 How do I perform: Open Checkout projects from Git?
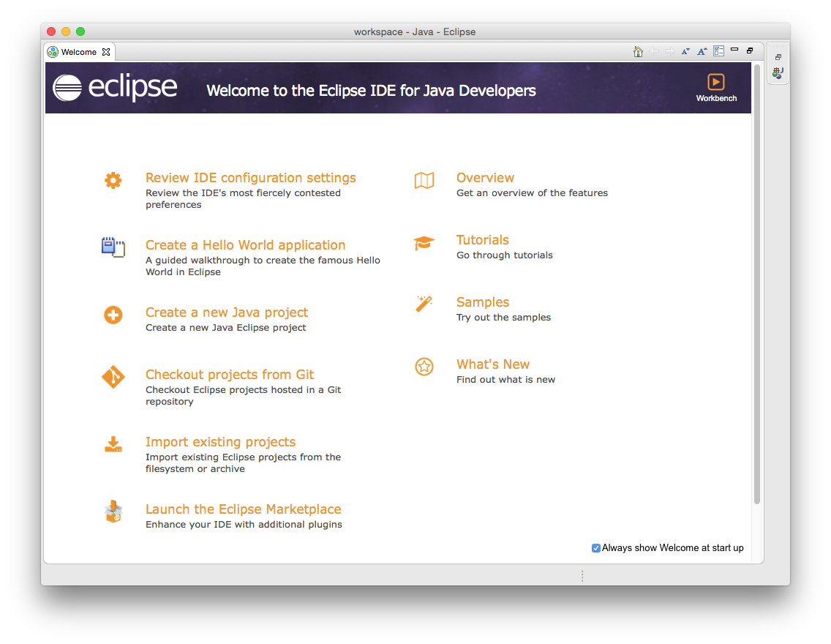pos(230,374)
